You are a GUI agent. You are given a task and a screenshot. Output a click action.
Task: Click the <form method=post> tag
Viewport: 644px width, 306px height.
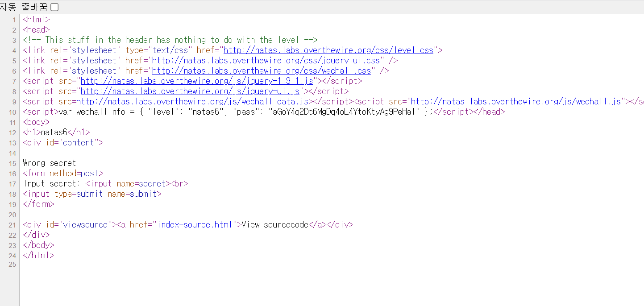(63, 173)
